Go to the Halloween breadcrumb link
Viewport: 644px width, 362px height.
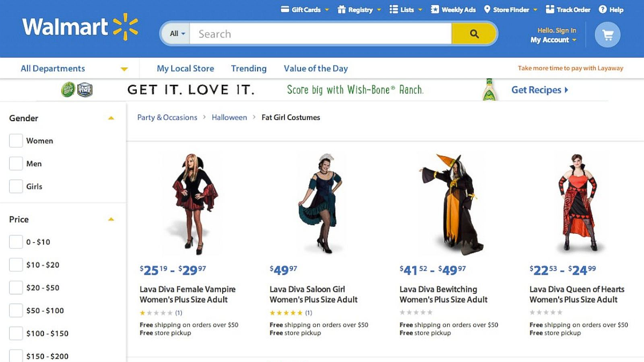[229, 117]
